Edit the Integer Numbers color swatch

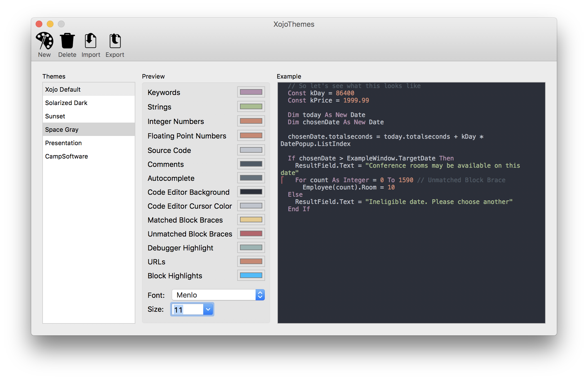(251, 121)
